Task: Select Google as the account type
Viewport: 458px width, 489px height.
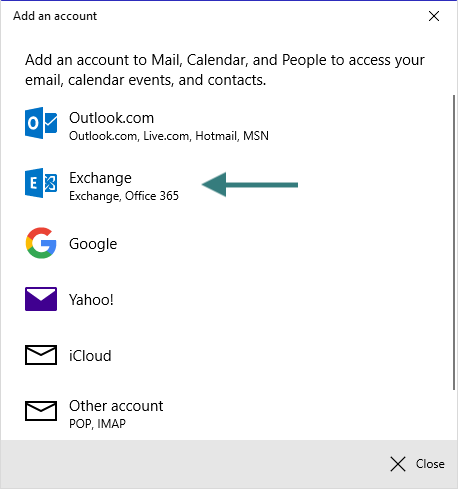Action: (x=227, y=243)
